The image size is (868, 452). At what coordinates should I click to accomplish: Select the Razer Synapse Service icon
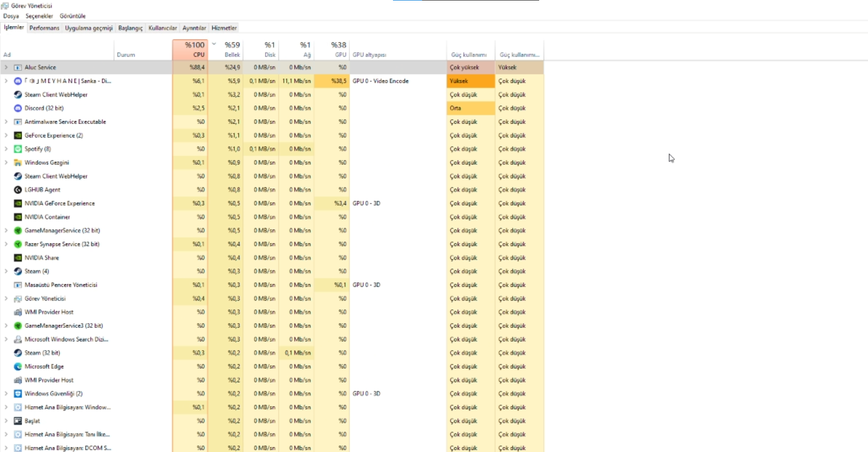(18, 244)
